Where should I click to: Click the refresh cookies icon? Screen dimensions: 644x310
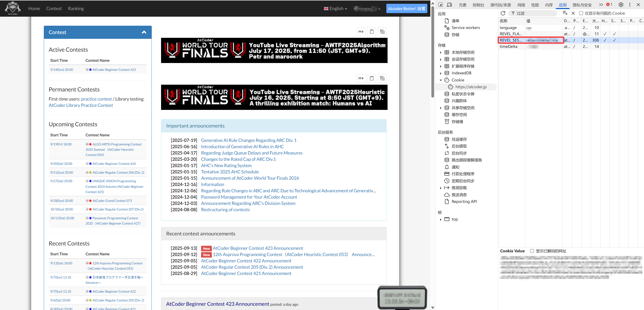click(503, 13)
